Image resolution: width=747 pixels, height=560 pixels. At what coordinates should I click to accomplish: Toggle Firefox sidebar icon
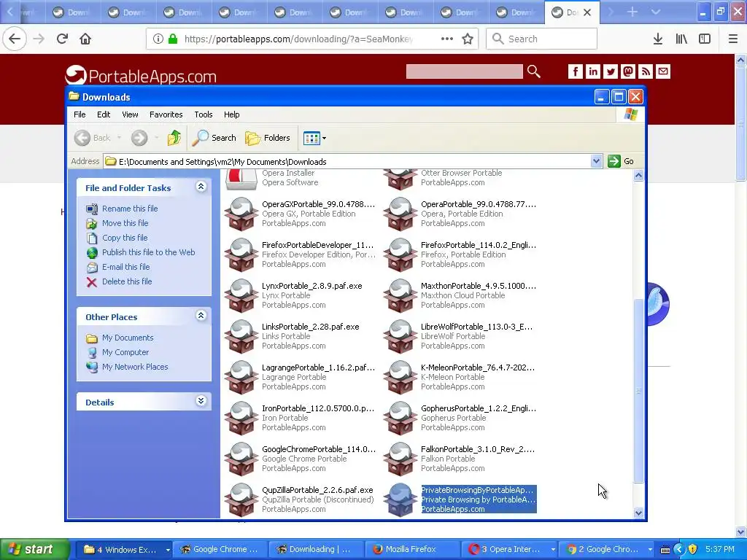pos(705,39)
